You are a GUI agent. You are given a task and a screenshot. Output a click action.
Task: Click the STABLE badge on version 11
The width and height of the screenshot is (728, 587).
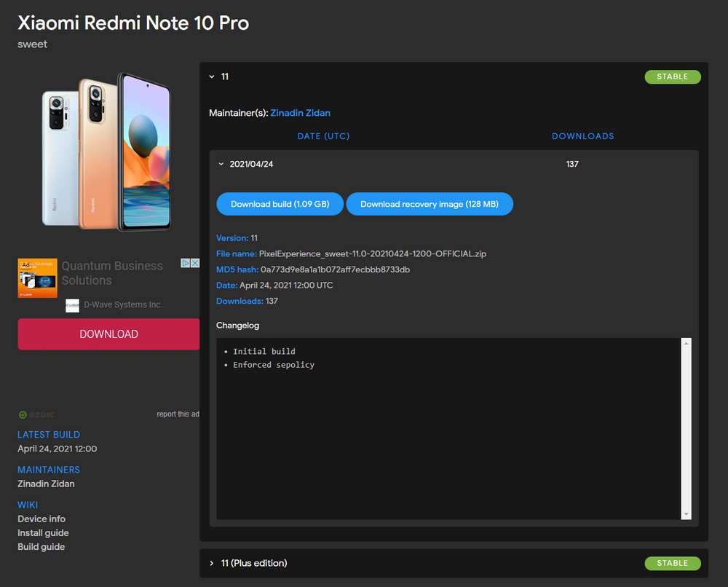click(672, 76)
